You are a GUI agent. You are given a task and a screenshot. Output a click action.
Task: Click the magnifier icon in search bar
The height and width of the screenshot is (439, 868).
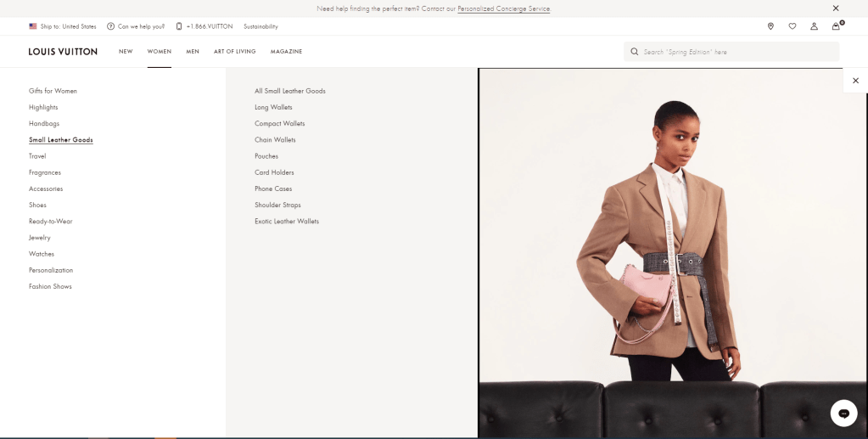[634, 52]
